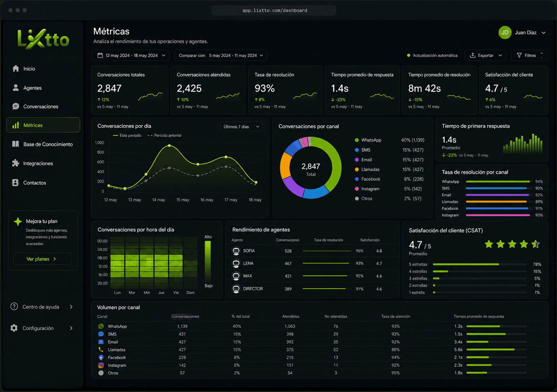Click the SMS icon in Volumen por canal
The image size is (557, 392).
pos(101,334)
